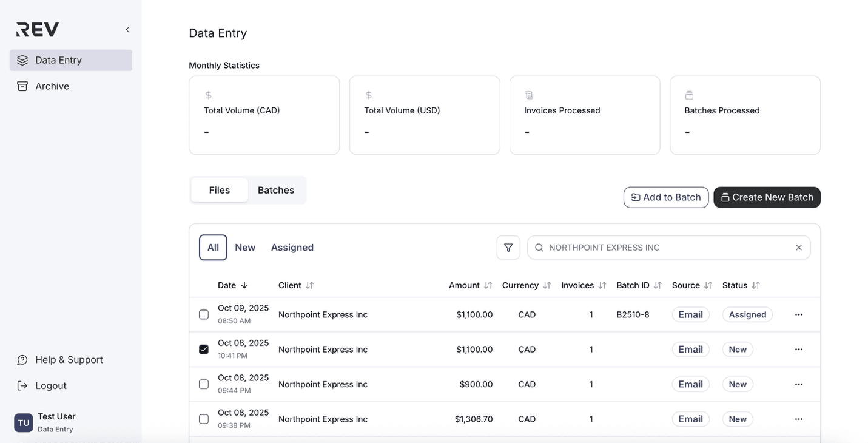
Task: Switch to the Batches tab
Action: pyautogui.click(x=276, y=190)
